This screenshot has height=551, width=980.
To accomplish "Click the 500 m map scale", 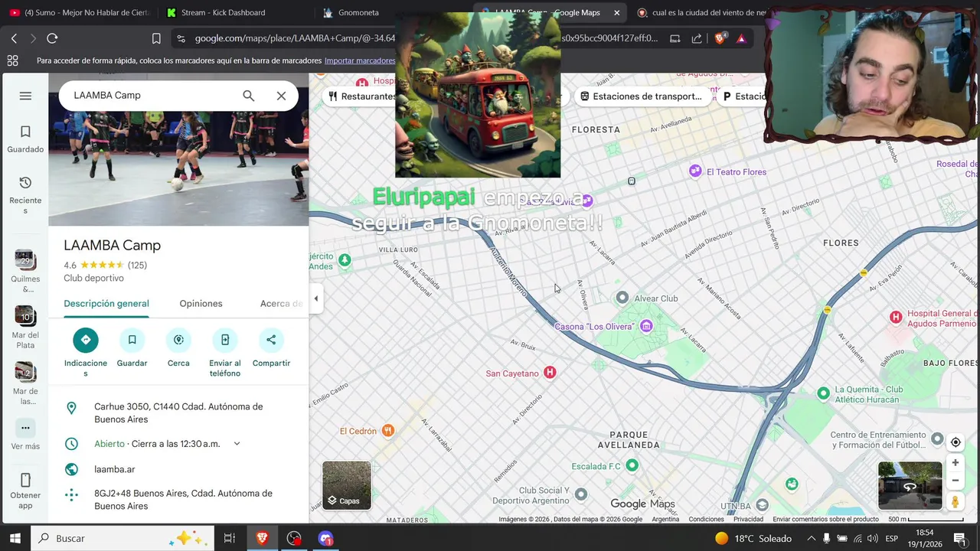I will point(926,519).
